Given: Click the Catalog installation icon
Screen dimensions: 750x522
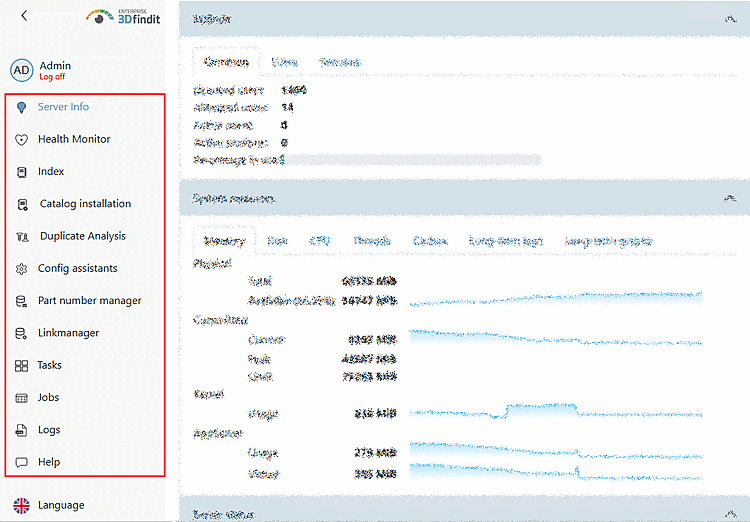Looking at the screenshot, I should [22, 204].
